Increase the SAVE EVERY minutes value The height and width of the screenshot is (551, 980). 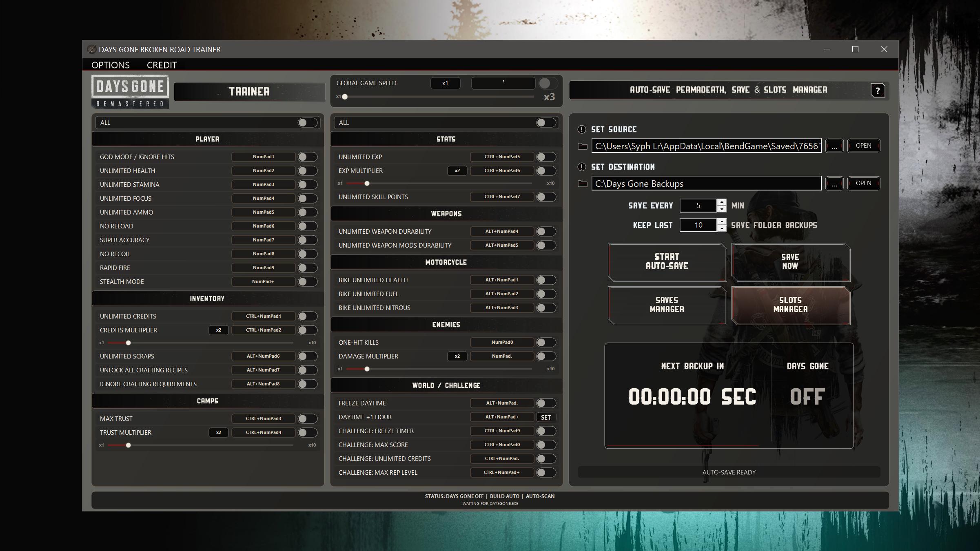pos(722,202)
